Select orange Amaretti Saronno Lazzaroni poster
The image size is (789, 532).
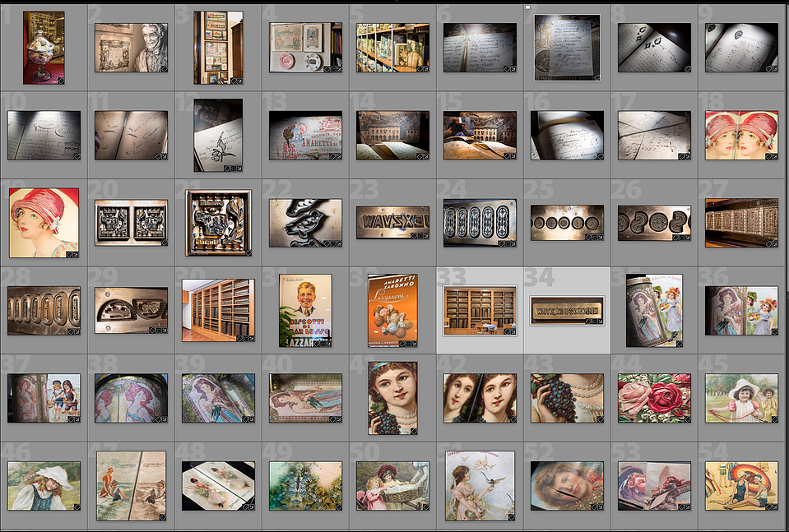393,310
